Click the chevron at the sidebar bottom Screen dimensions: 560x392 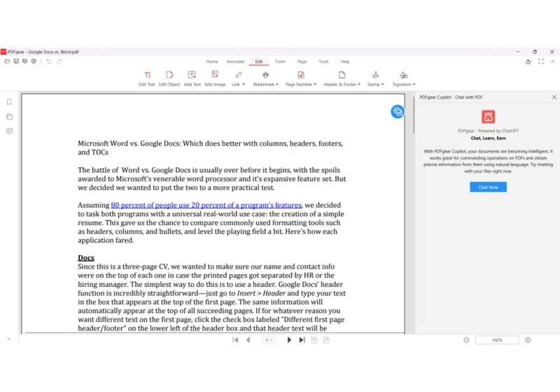point(9,339)
